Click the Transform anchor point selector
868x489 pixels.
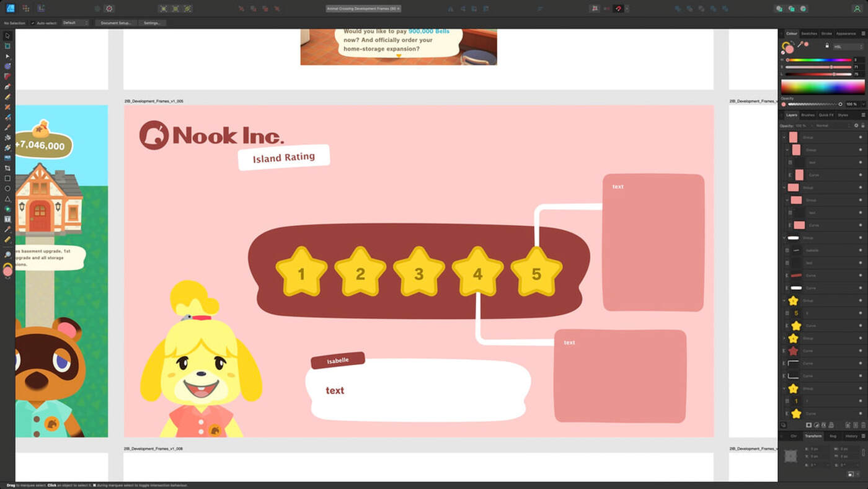790,456
